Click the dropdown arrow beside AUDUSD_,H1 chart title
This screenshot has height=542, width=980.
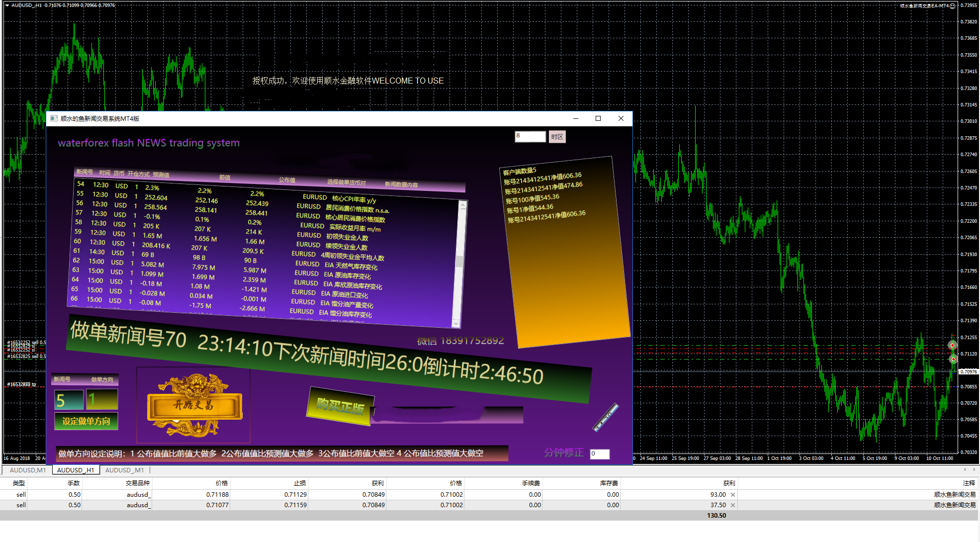(x=7, y=5)
